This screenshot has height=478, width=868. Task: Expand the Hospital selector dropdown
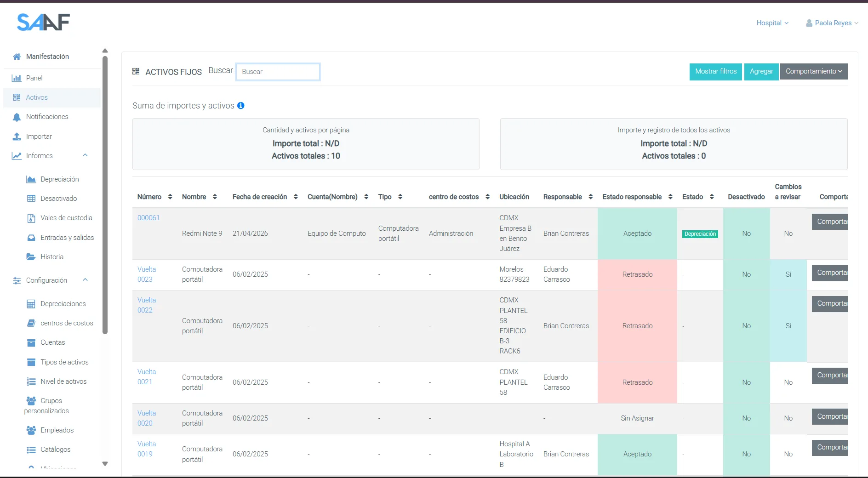coord(772,23)
